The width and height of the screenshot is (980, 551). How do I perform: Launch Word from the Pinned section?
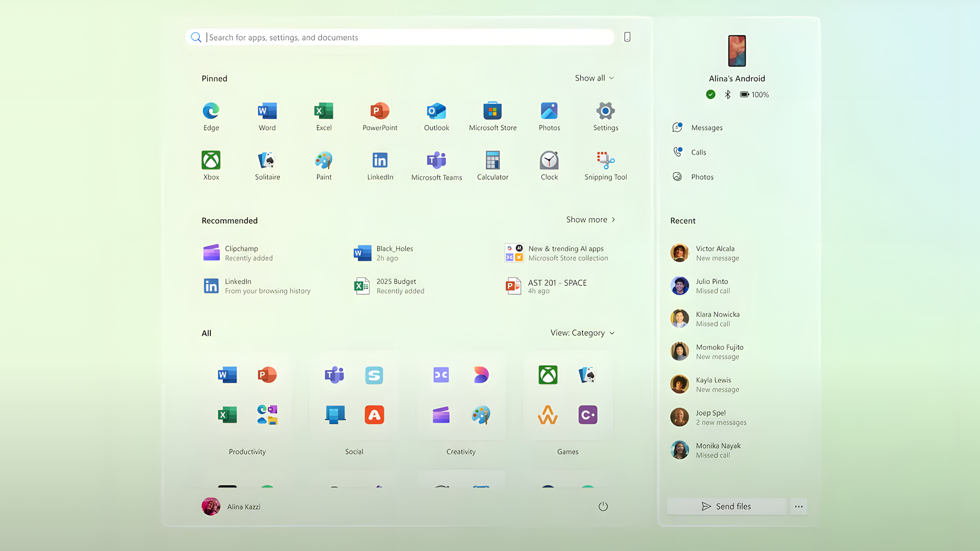[x=267, y=116]
